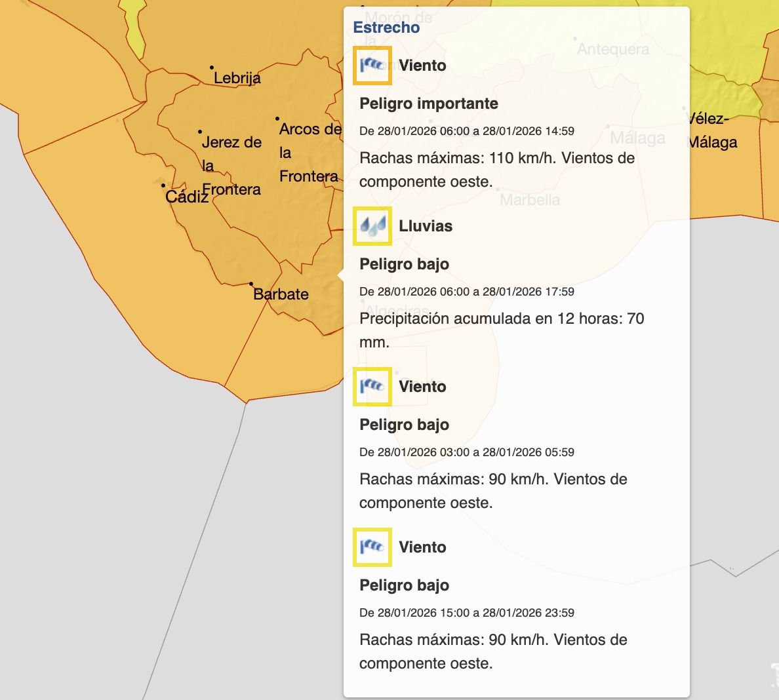Click the date range ending 28/01/2026 23:59
The height and width of the screenshot is (700, 779).
(x=466, y=613)
